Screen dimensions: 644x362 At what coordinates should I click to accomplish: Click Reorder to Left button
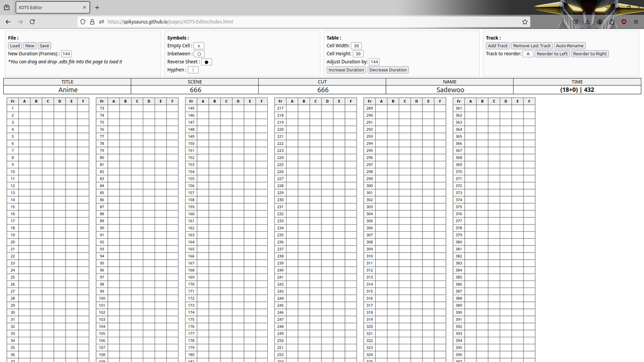pos(552,54)
